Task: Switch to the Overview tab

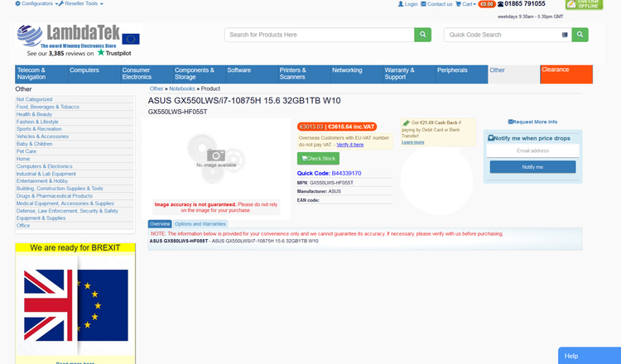Action: coord(160,224)
